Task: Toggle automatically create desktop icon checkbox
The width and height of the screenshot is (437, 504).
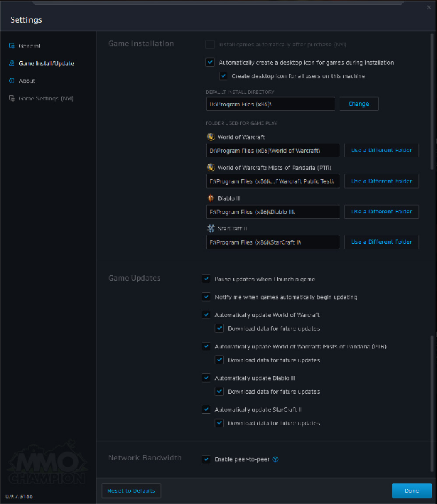Action: point(210,62)
